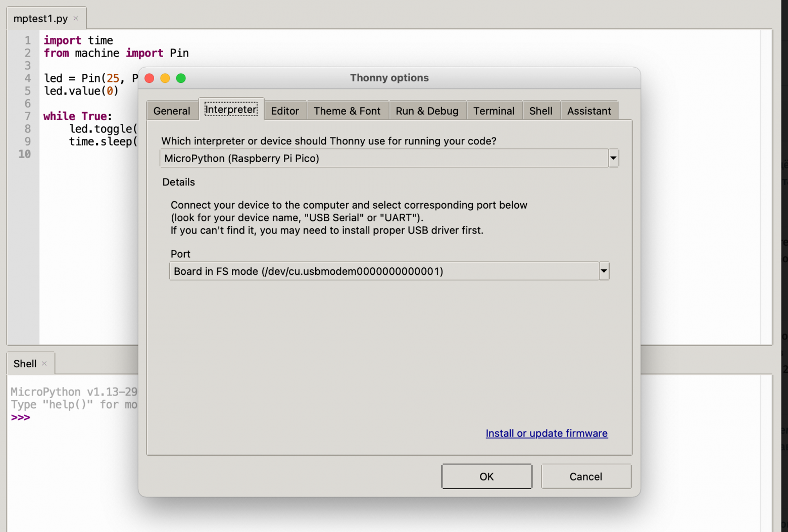This screenshot has height=532, width=788.
Task: Click the editor's vertical scrollbar
Action: pyautogui.click(x=766, y=187)
